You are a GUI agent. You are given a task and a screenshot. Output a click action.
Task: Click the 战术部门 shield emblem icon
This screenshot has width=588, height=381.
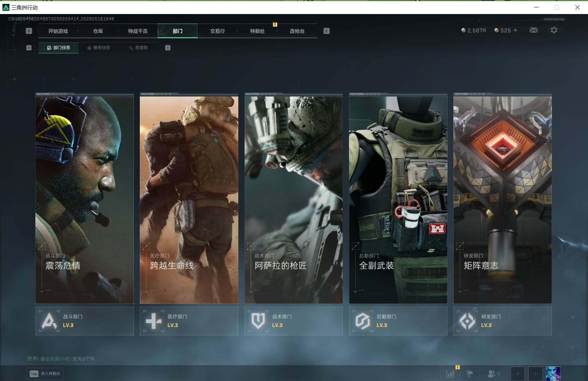tap(258, 321)
